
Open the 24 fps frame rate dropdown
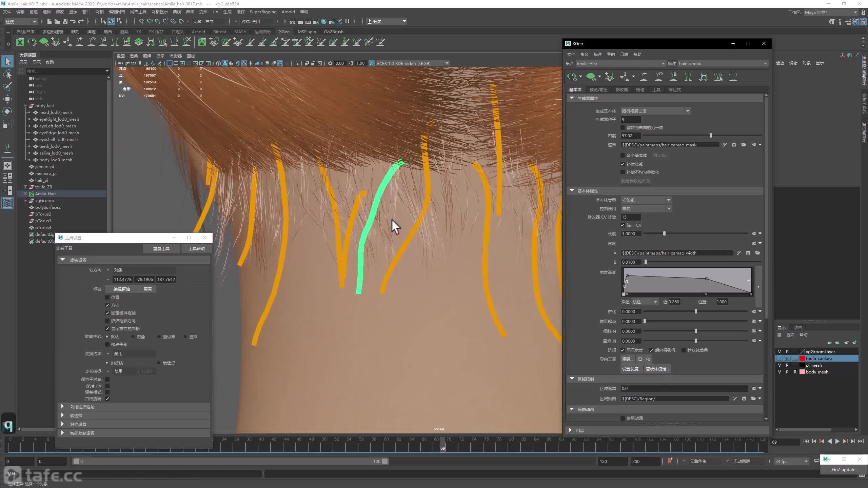point(791,461)
